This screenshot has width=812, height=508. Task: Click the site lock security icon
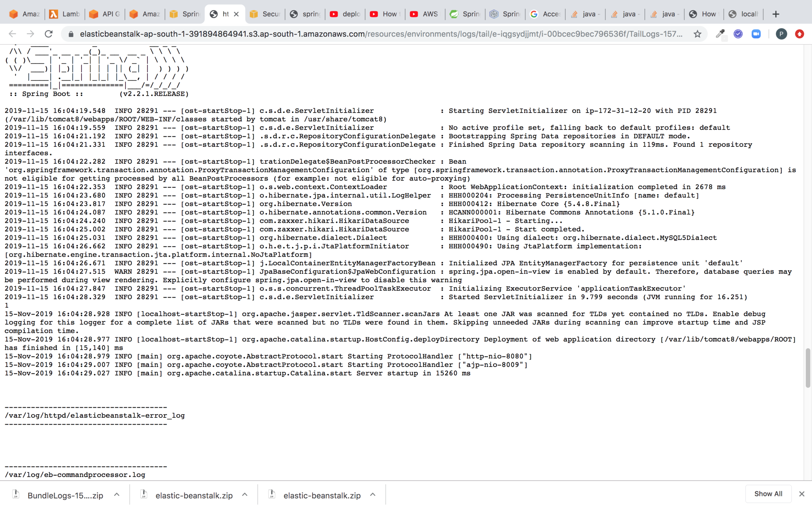click(x=71, y=34)
